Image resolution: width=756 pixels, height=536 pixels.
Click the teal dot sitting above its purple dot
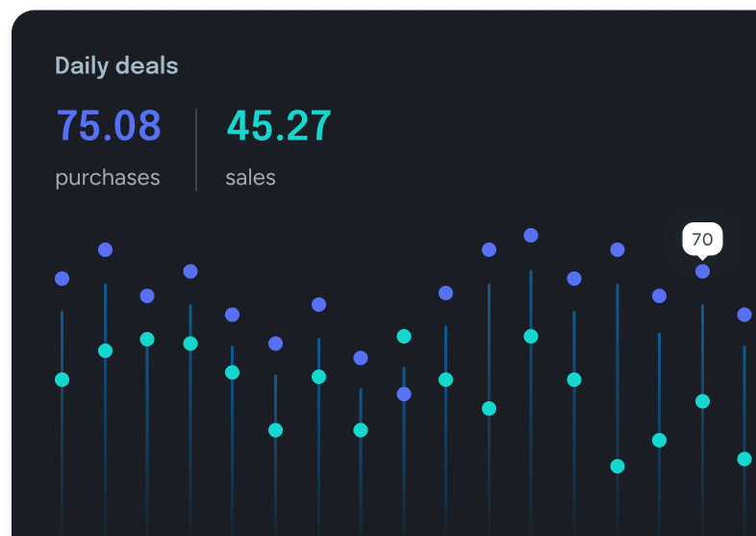pos(404,336)
